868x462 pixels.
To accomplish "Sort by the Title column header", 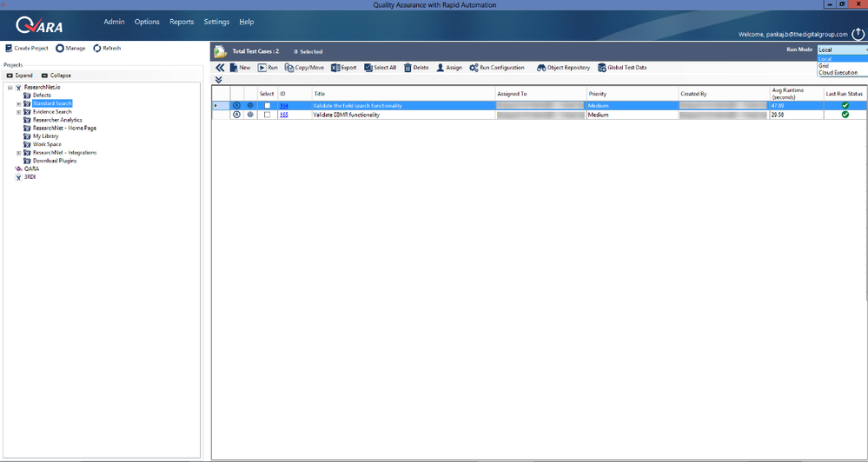I will (x=403, y=94).
